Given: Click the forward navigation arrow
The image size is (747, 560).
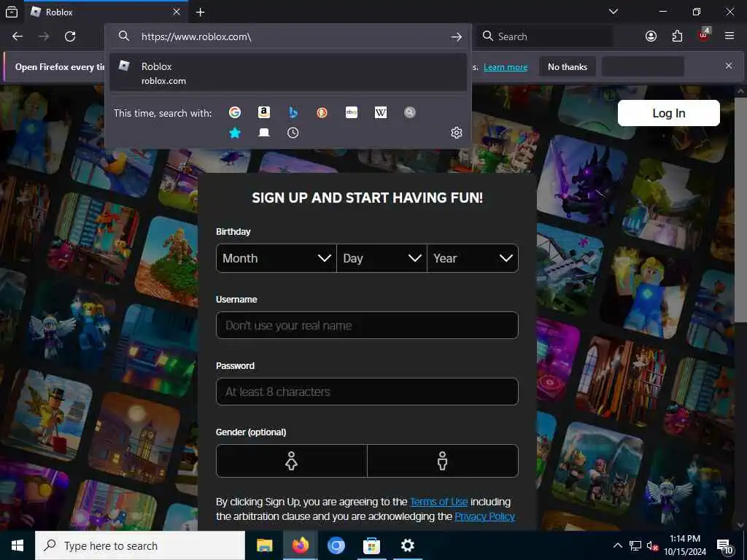Looking at the screenshot, I should coord(44,36).
